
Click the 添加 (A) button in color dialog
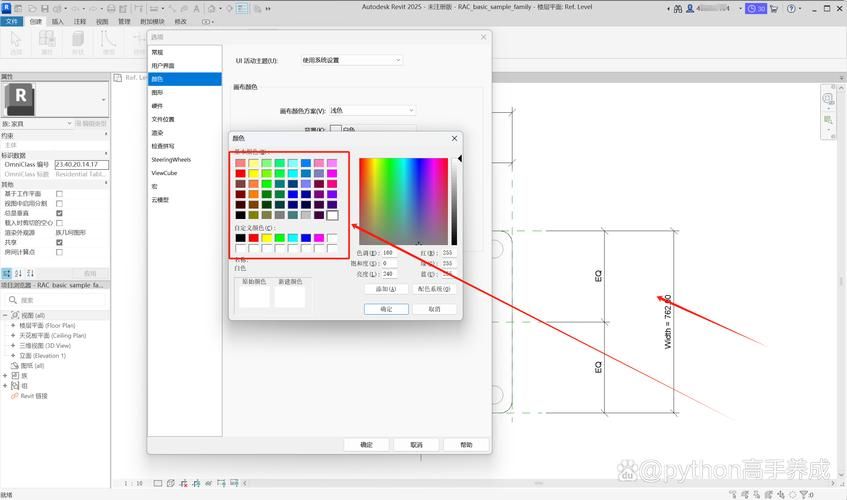(x=386, y=289)
